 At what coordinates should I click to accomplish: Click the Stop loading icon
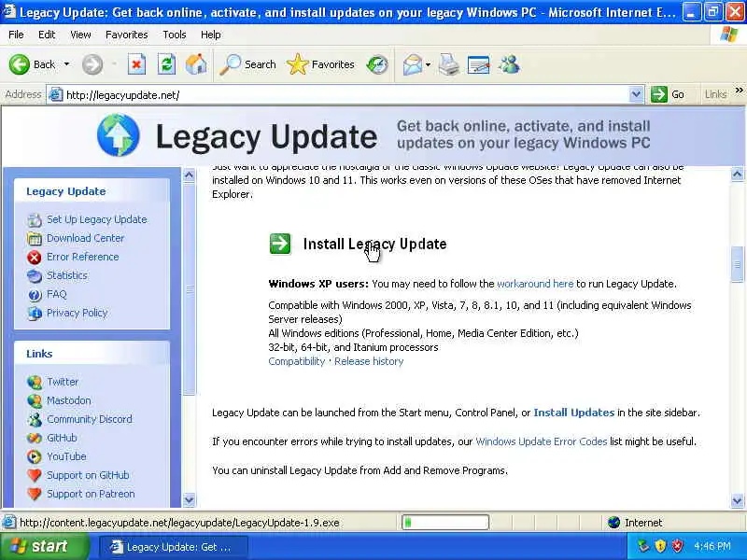136,64
